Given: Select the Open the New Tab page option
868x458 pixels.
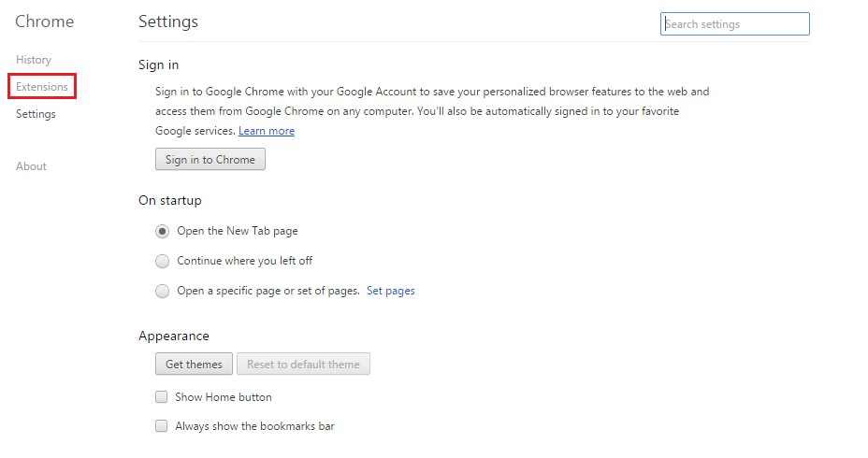Looking at the screenshot, I should (x=163, y=231).
